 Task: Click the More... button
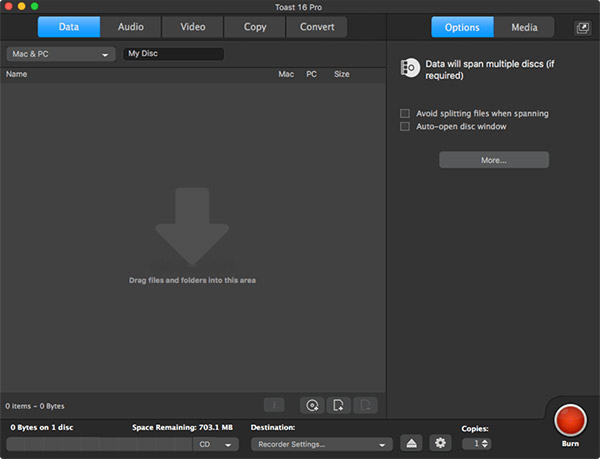493,160
